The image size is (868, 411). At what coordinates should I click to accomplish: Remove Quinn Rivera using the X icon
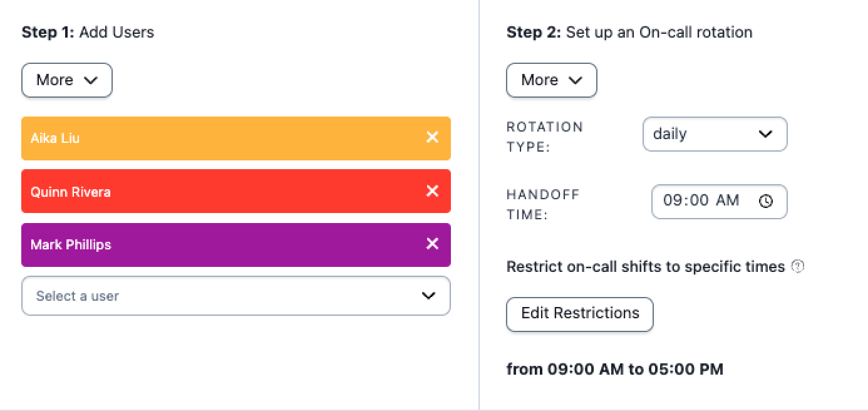click(x=432, y=191)
